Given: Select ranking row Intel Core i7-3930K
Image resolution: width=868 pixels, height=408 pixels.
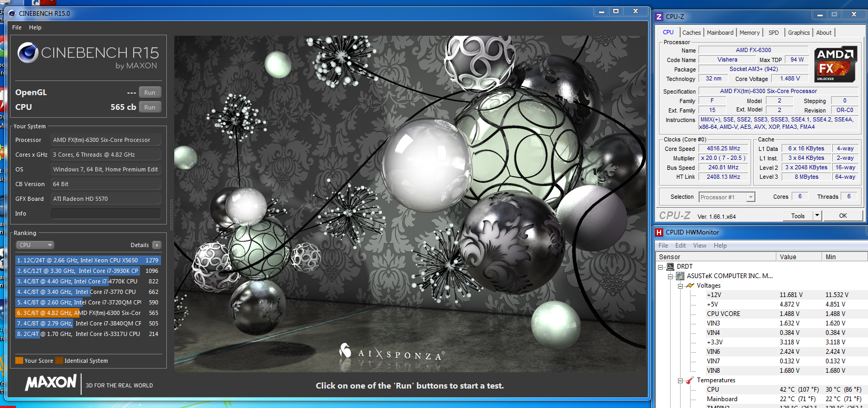Looking at the screenshot, I should click(88, 271).
